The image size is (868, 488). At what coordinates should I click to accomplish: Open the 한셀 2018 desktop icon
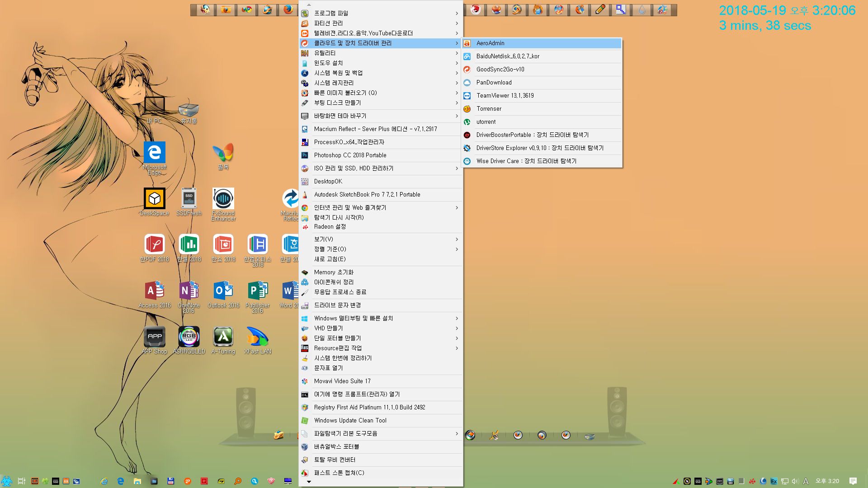189,248
